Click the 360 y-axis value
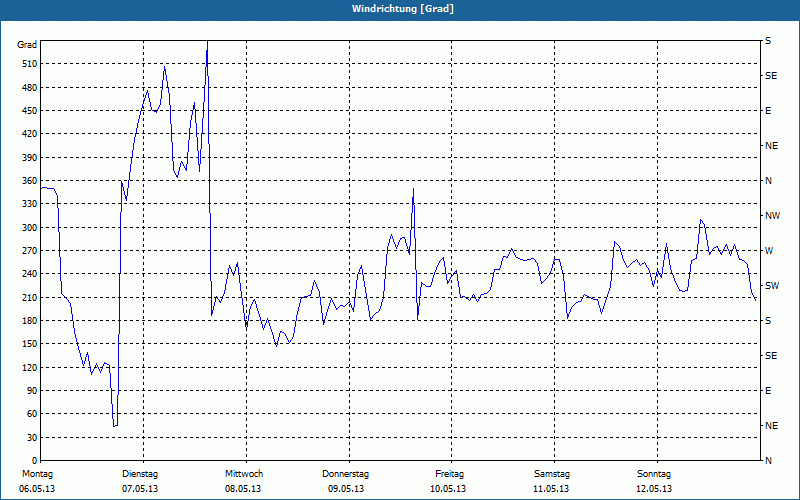The height and width of the screenshot is (500, 800). coord(30,181)
